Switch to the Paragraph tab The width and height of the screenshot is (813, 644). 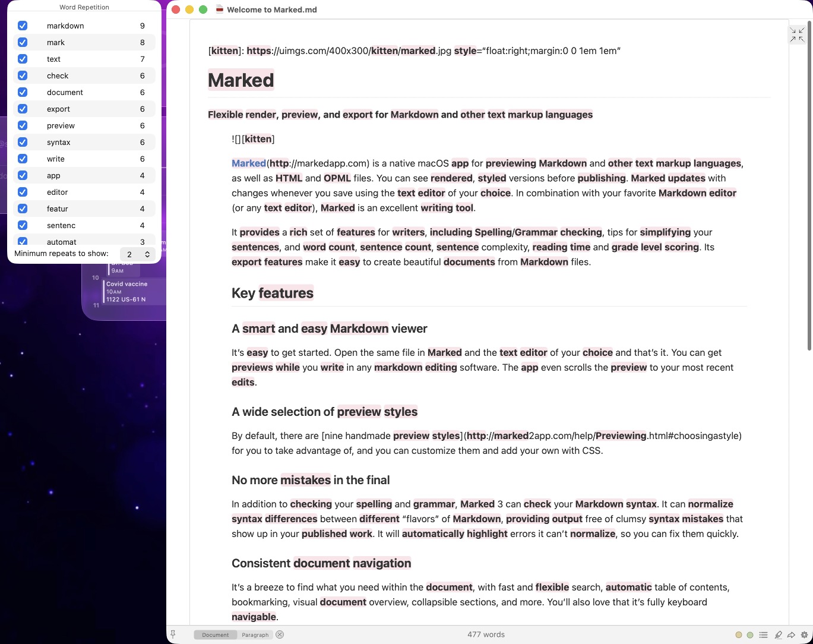point(255,635)
